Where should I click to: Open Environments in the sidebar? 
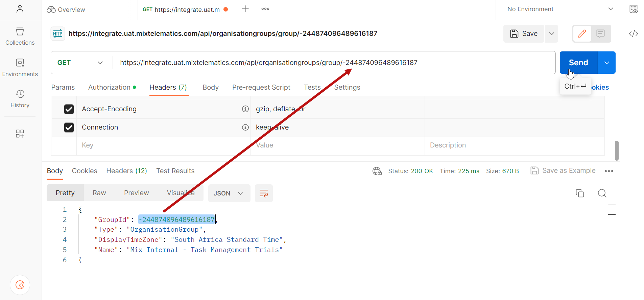(20, 68)
